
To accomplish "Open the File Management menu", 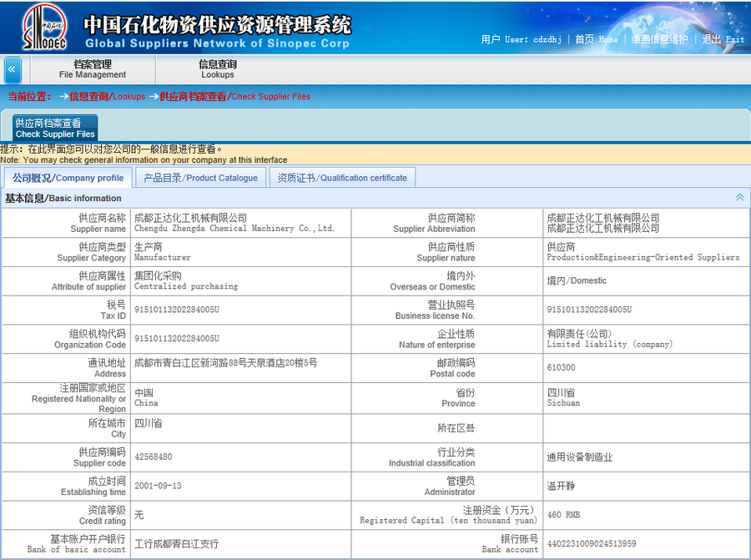I will tap(92, 69).
